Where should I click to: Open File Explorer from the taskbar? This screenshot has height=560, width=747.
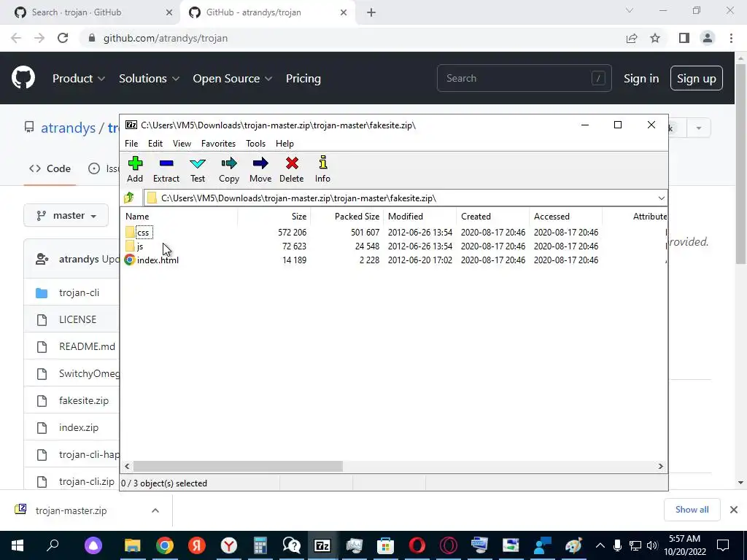133,545
